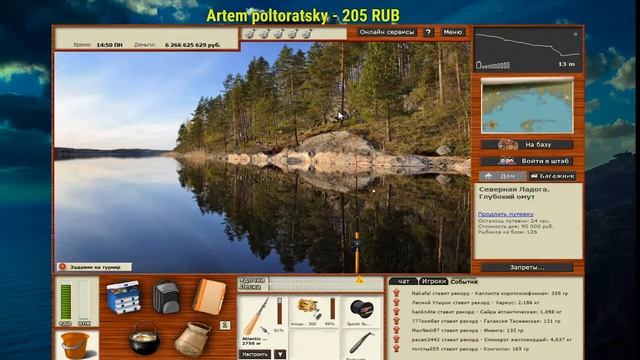The height and width of the screenshot is (360, 640).
Task: Click the last food dish icon in top bar
Action: point(307,33)
